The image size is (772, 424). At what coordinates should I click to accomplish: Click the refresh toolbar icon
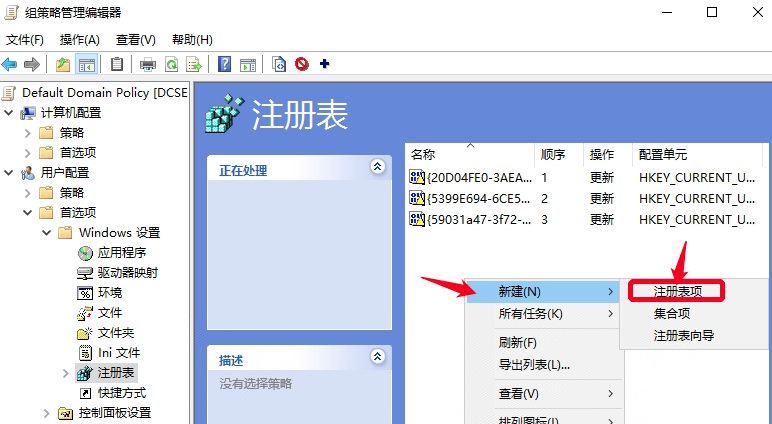pos(171,64)
